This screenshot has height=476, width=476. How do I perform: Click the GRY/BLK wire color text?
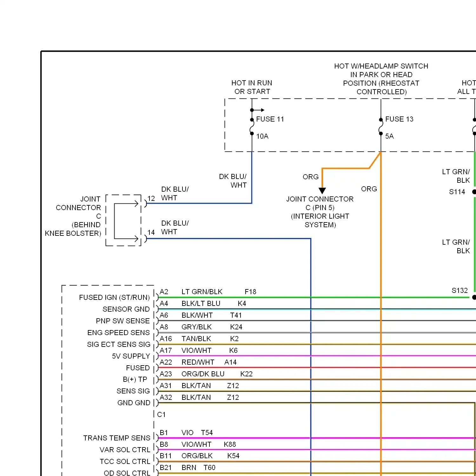[x=196, y=327]
